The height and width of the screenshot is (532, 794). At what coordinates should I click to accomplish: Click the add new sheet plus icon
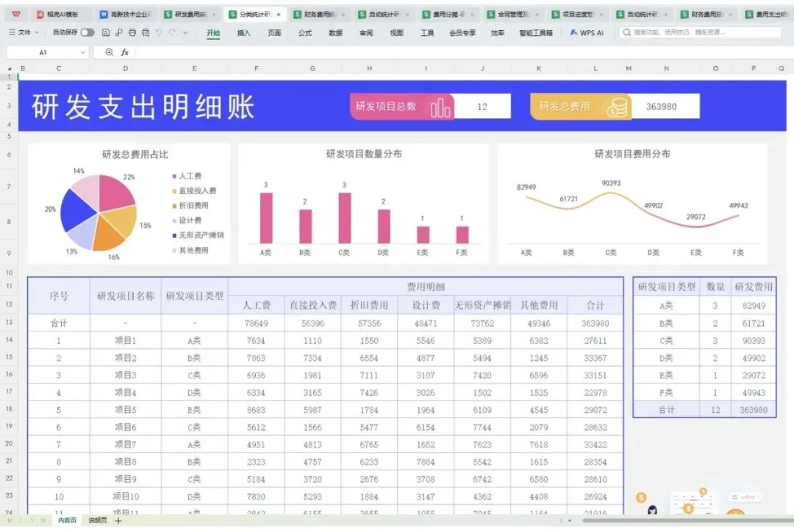click(x=118, y=520)
